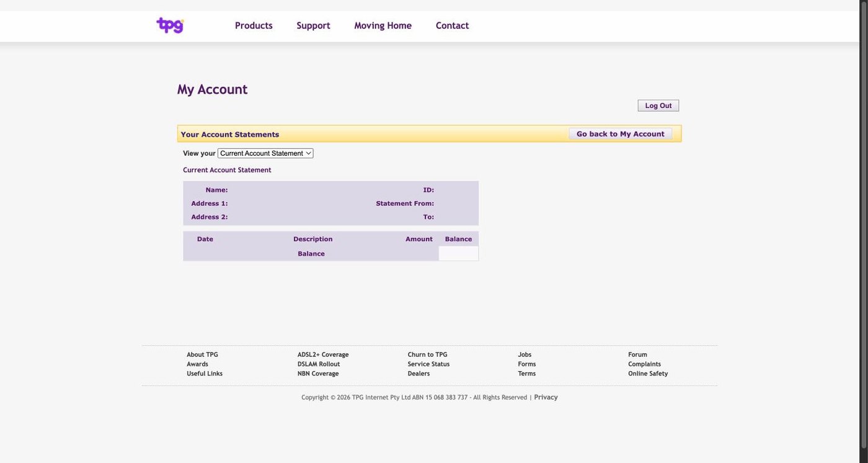Viewport: 868px width, 463px height.
Task: Click the My Account heading
Action: [212, 89]
